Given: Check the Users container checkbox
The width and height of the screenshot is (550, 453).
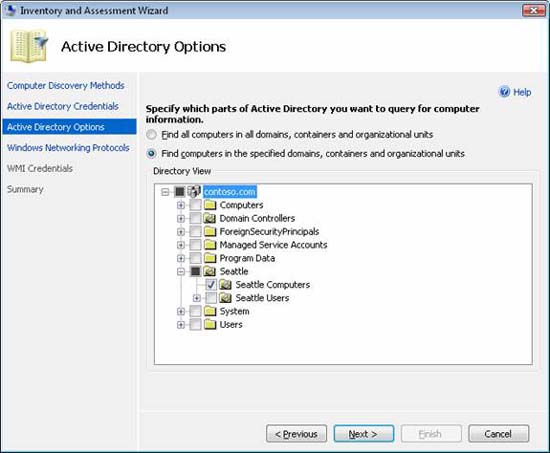Looking at the screenshot, I should point(195,325).
